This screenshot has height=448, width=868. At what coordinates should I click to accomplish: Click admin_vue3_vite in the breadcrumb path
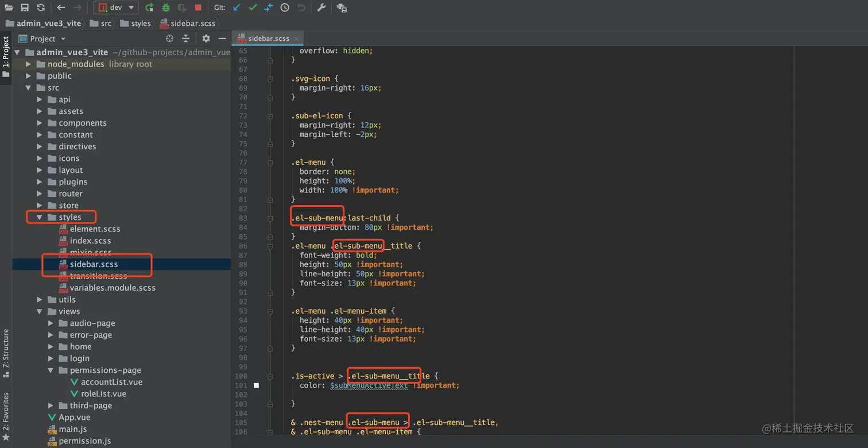click(x=44, y=24)
